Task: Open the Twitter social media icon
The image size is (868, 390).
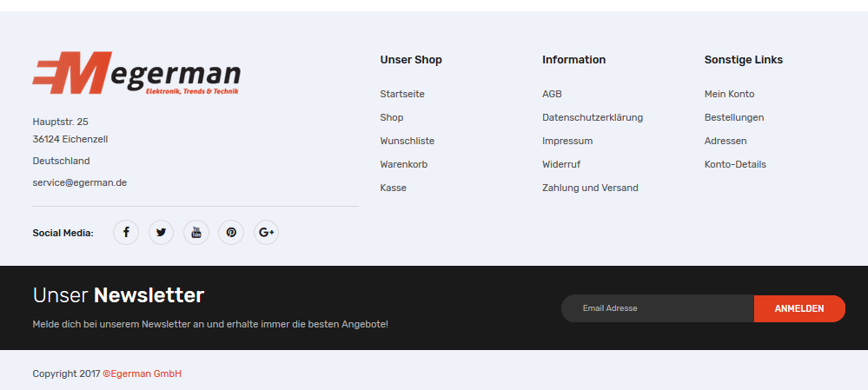Action: click(x=161, y=232)
